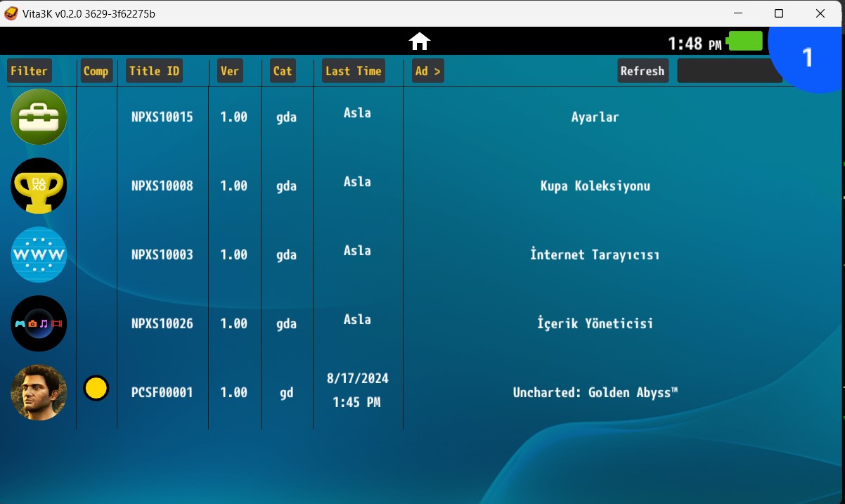Image resolution: width=845 pixels, height=504 pixels.
Task: Click version 1.00 in the PCSF00001 row
Action: coord(234,392)
